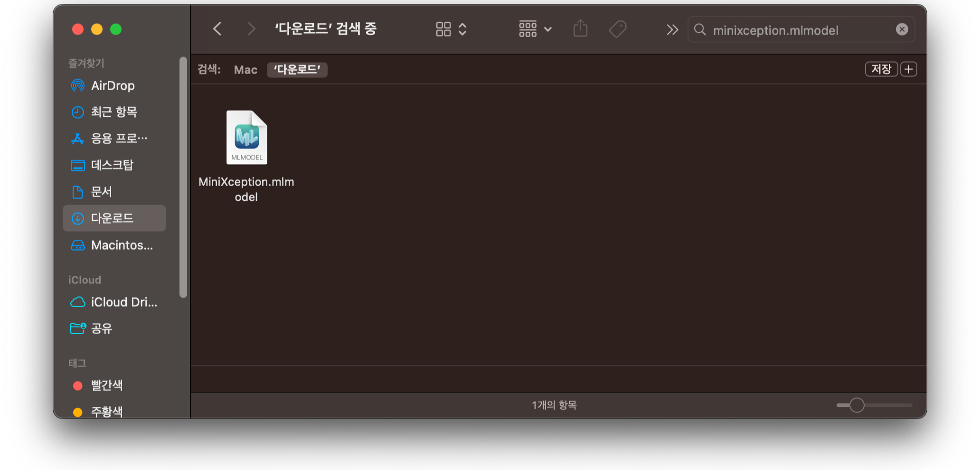Viewport: 980px width, 470px height.
Task: Click the '다운로드' 검색 중 window title
Action: coord(325,29)
